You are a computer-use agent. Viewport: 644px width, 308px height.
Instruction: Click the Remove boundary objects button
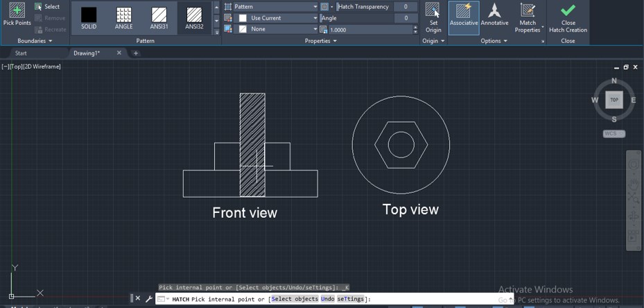tap(50, 18)
